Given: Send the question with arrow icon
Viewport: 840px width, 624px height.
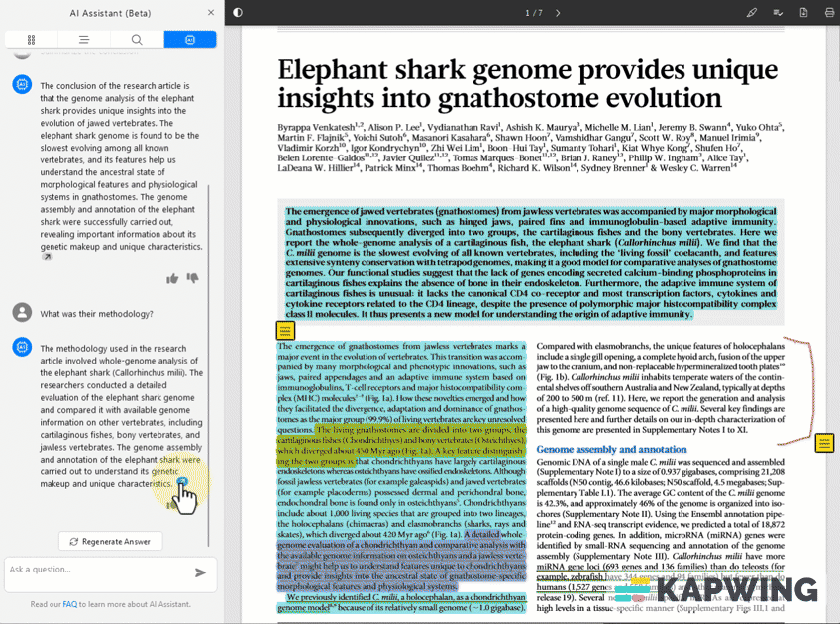Looking at the screenshot, I should coord(201,572).
